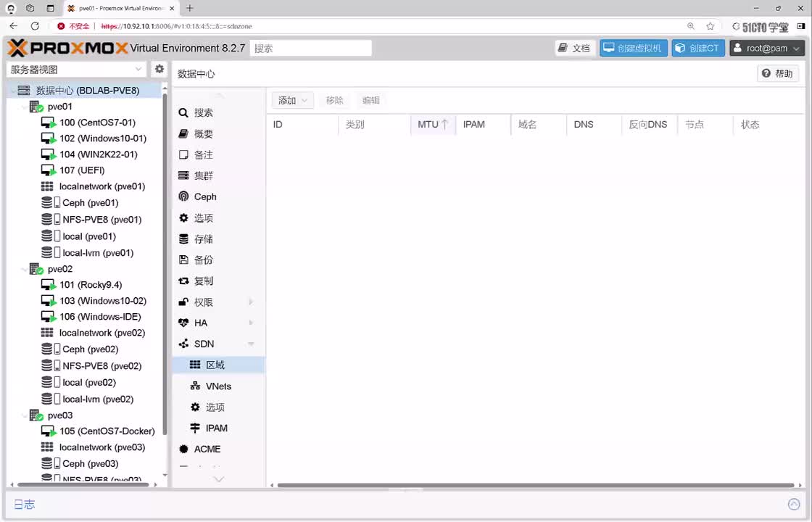This screenshot has height=522, width=812.
Task: Select the pve01 node
Action: pyautogui.click(x=59, y=107)
